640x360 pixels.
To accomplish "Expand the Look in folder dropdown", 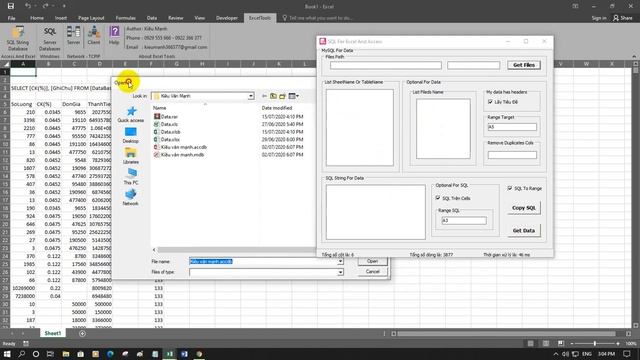I will pyautogui.click(x=251, y=96).
